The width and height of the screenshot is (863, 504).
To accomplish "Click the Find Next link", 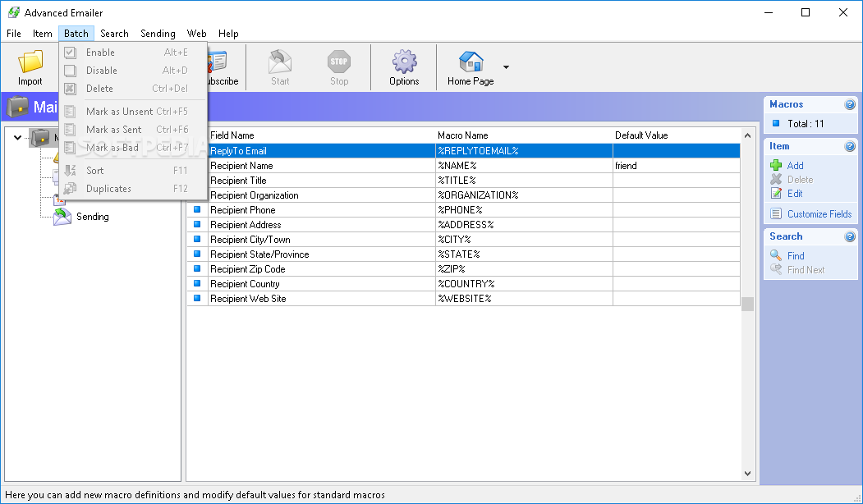I will pos(806,269).
